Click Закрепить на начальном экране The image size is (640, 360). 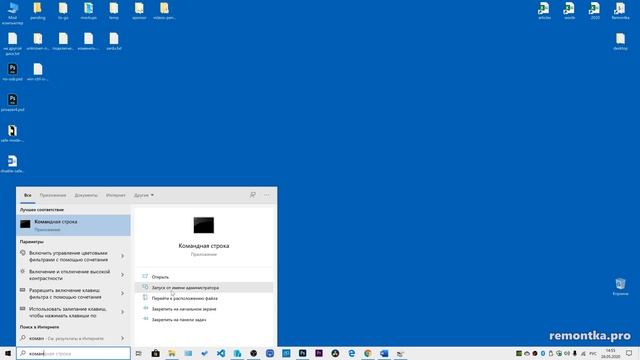[204, 309]
